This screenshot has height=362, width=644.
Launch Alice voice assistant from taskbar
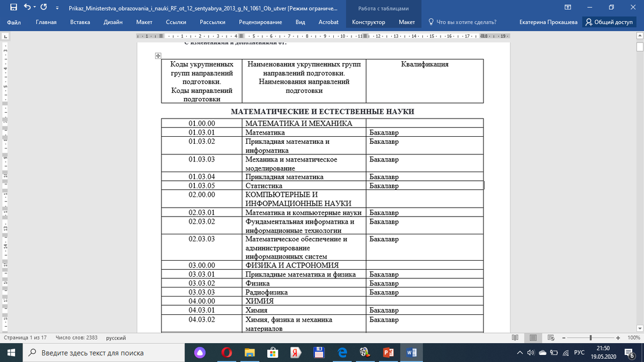(200, 352)
